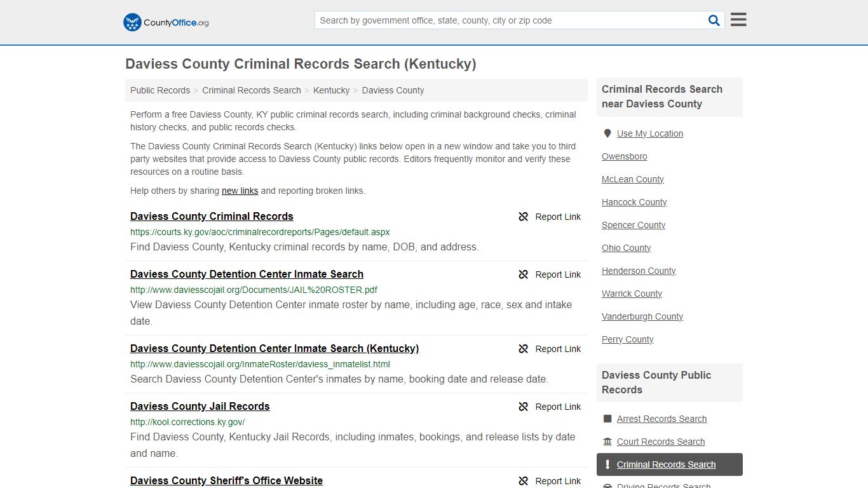
Task: Open courts.ky.gov criminal record reports URL
Action: pyautogui.click(x=260, y=232)
